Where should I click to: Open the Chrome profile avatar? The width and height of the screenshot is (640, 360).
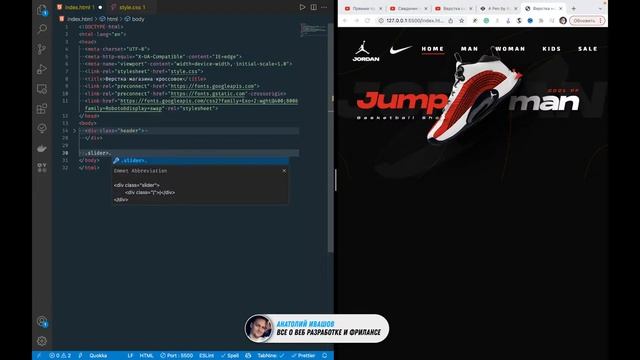coord(563,20)
